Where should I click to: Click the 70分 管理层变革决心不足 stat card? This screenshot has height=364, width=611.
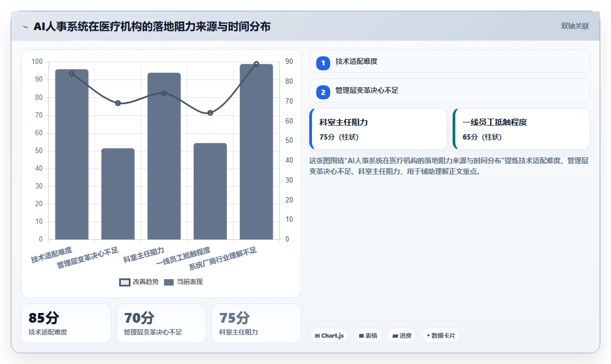coord(161,324)
